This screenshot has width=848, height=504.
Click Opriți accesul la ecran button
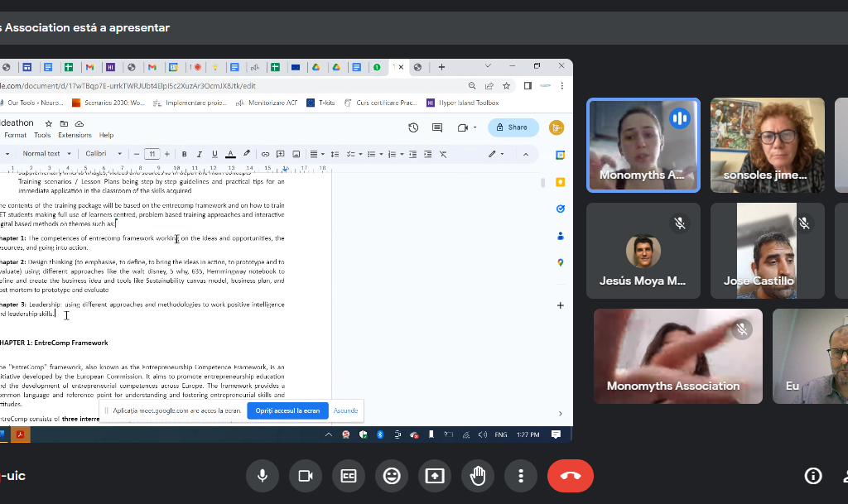click(287, 410)
